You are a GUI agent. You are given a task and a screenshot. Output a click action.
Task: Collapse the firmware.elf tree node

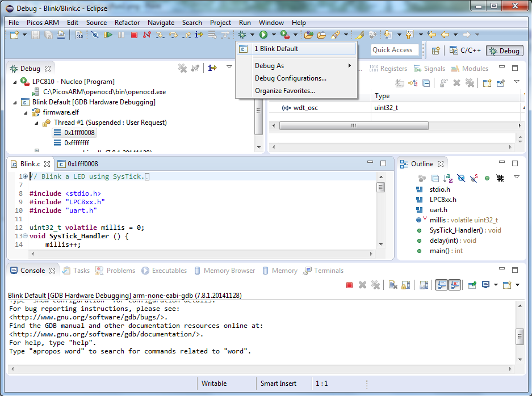point(26,113)
